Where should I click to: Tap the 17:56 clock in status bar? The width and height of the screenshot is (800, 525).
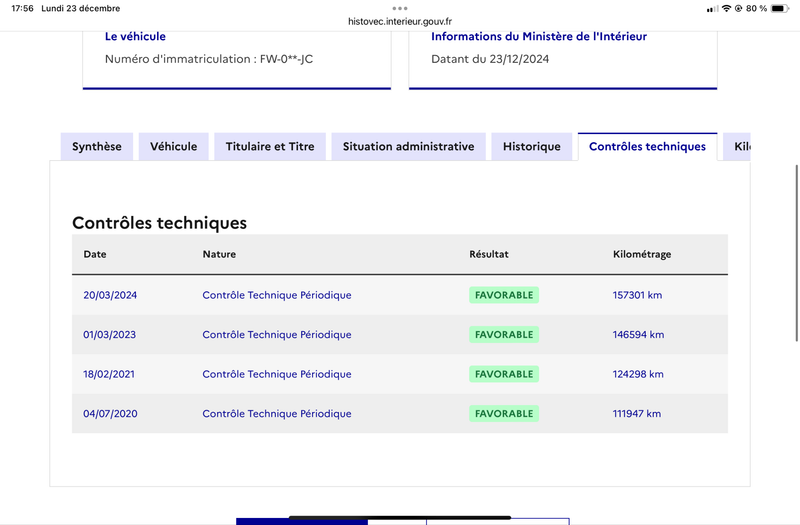point(22,8)
